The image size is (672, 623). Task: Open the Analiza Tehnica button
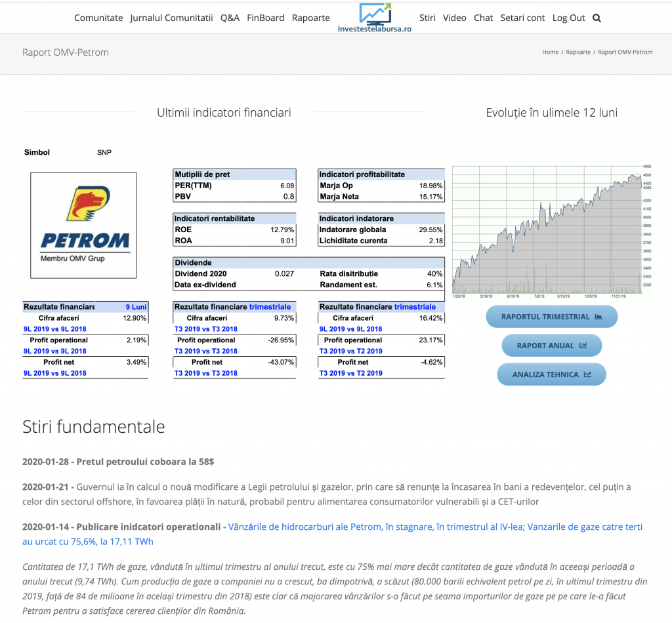pyautogui.click(x=551, y=374)
